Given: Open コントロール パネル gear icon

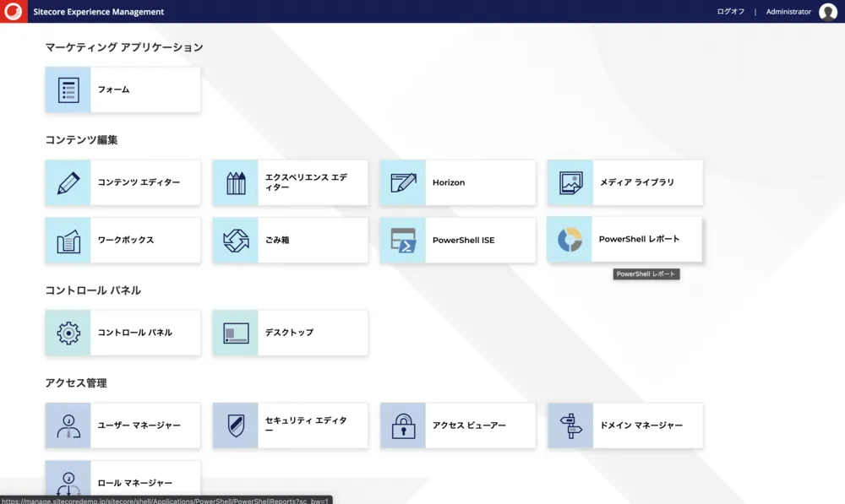Looking at the screenshot, I should 68,333.
